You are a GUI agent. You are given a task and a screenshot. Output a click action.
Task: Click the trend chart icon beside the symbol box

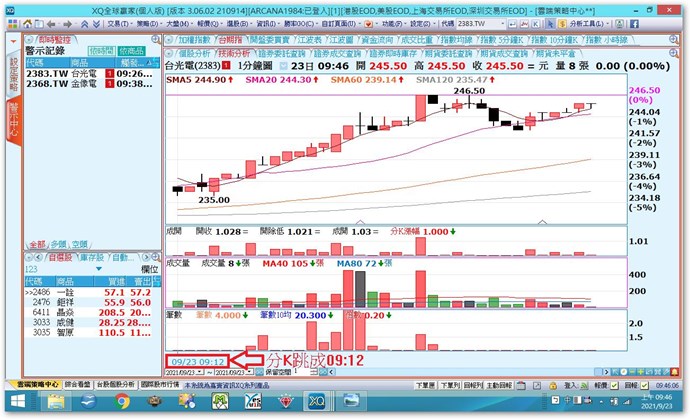[x=524, y=24]
